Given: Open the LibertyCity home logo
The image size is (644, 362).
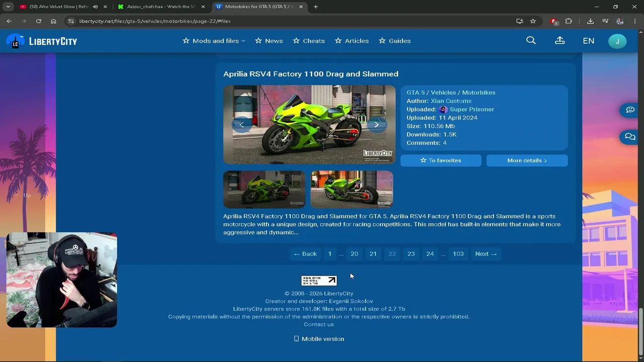Looking at the screenshot, I should pos(42,41).
